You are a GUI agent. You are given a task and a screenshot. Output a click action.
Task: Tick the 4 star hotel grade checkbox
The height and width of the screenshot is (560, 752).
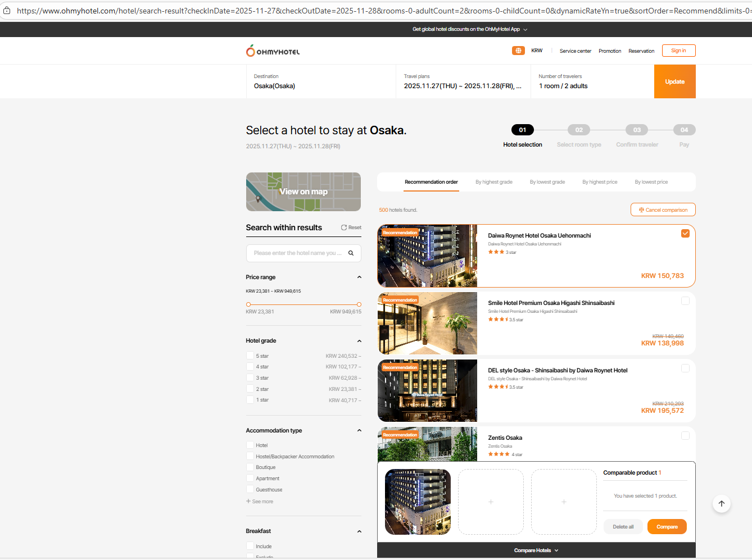pyautogui.click(x=250, y=366)
